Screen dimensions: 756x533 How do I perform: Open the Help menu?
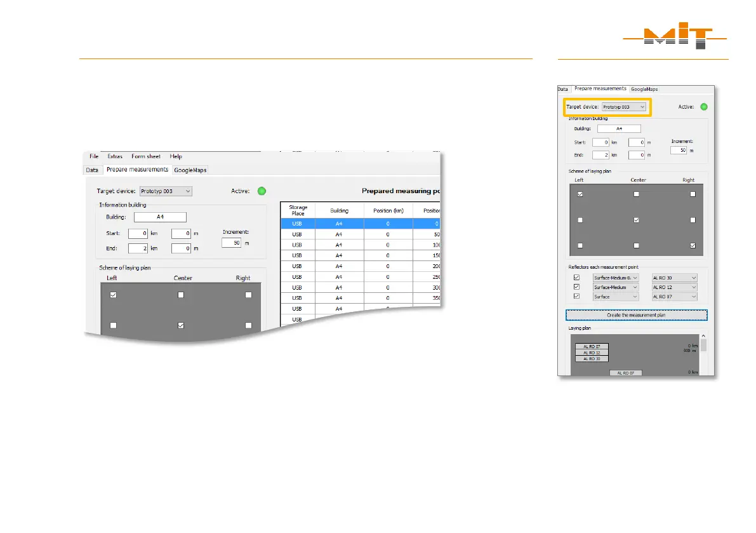pos(176,156)
